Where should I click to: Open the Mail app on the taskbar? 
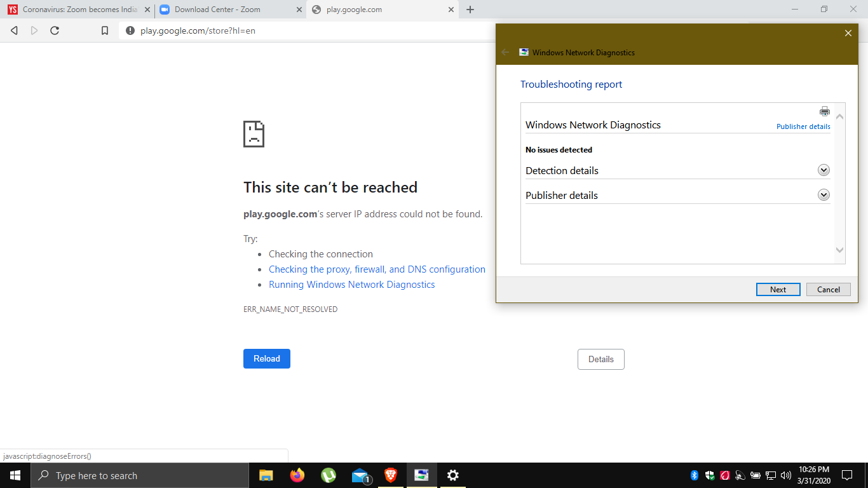tap(360, 475)
